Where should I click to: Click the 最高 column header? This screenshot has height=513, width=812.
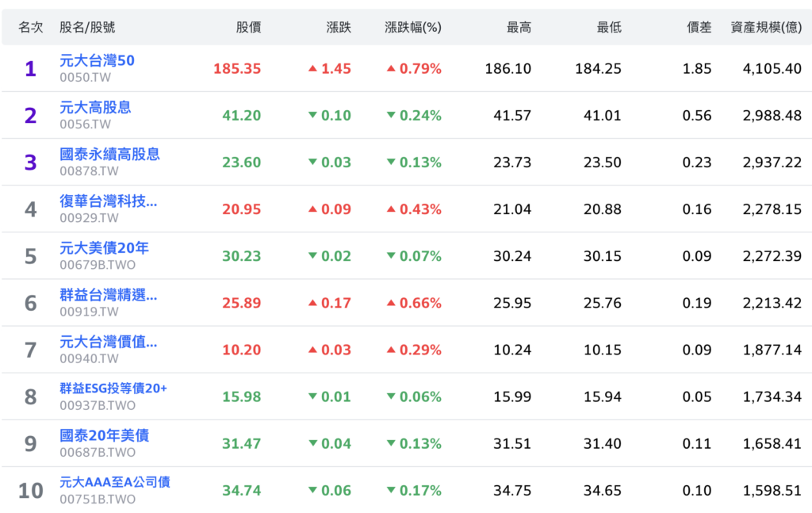click(519, 27)
